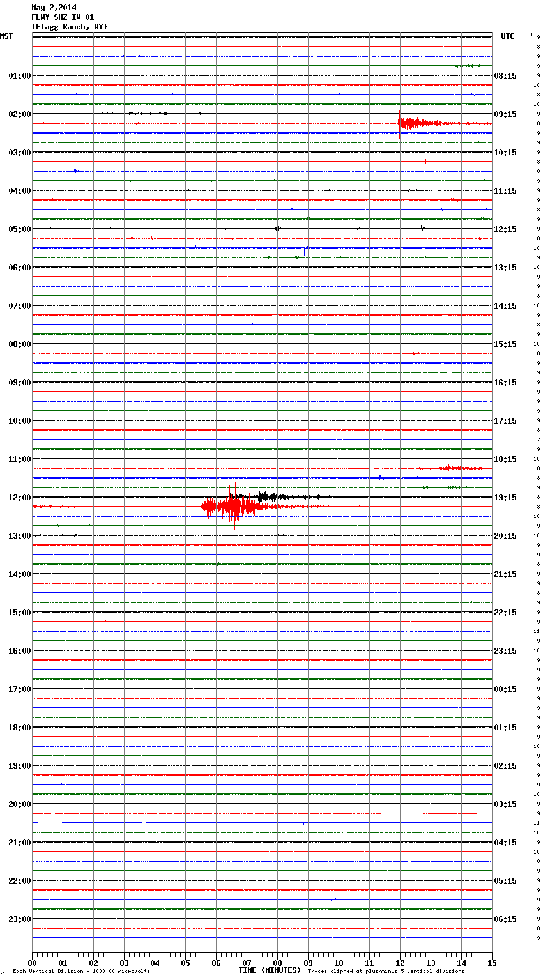This screenshot has width=543, height=980.
Task: Click the 'FLWY SHZ IW 01' station code
Action: (x=63, y=17)
